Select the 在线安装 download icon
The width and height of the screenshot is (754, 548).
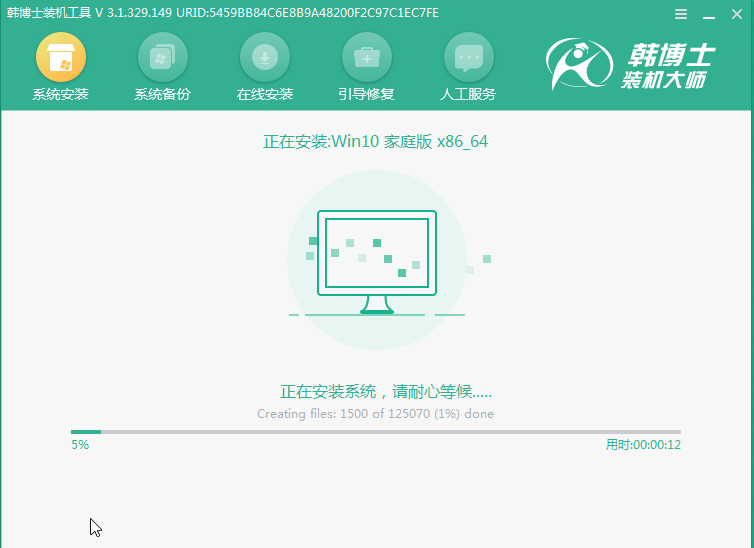point(265,58)
